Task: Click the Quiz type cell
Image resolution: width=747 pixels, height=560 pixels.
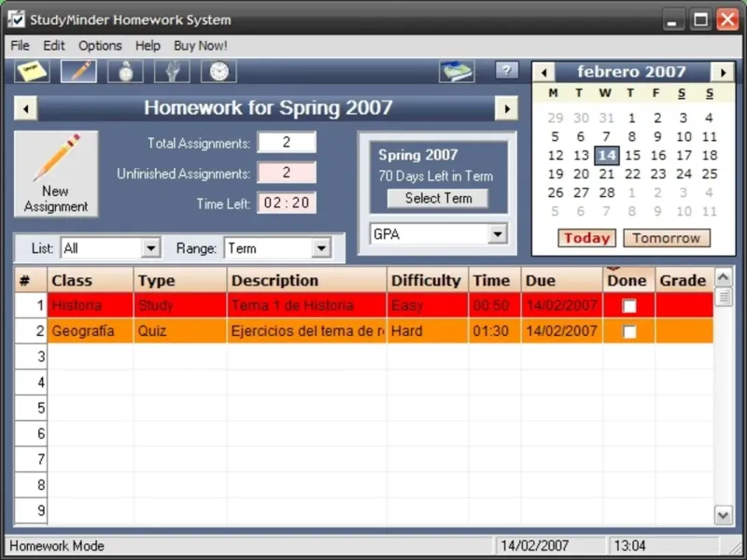Action: click(180, 331)
